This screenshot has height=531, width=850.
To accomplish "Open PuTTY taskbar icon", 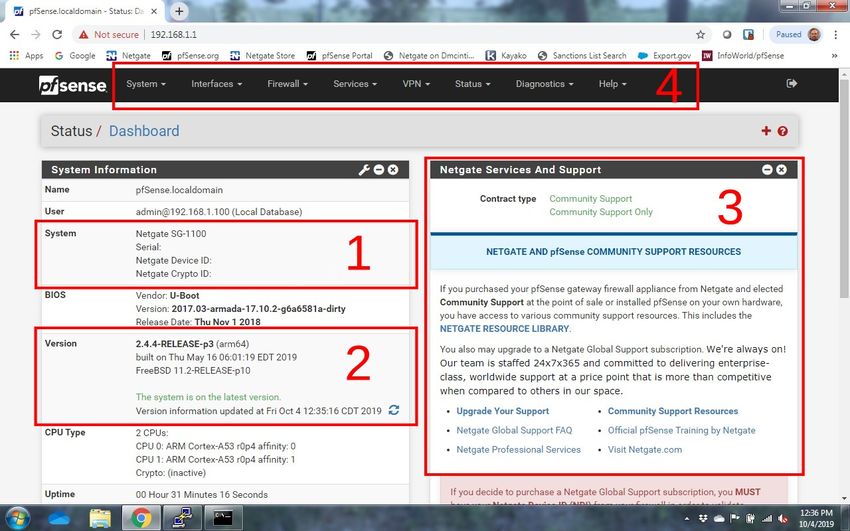I will tap(182, 519).
